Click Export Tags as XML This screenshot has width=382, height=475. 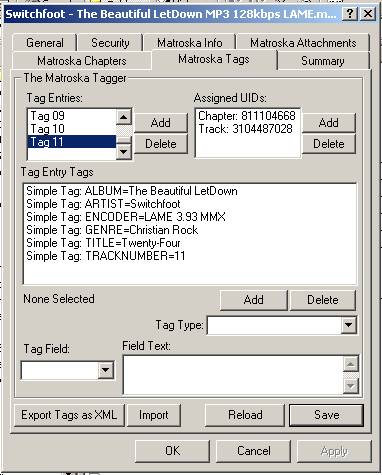(x=69, y=415)
